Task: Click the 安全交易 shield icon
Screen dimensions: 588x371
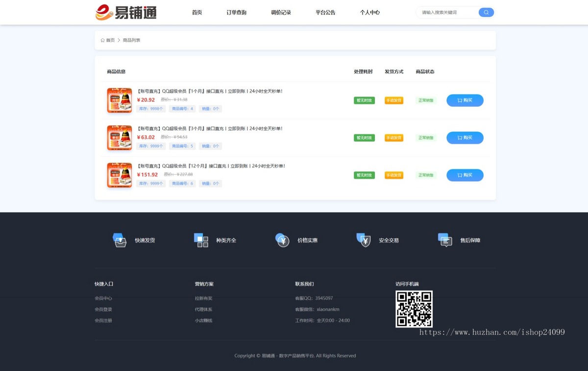Action: 364,240
